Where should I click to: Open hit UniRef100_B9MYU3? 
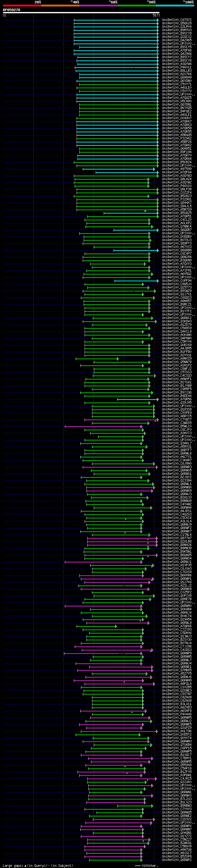(177, 30)
